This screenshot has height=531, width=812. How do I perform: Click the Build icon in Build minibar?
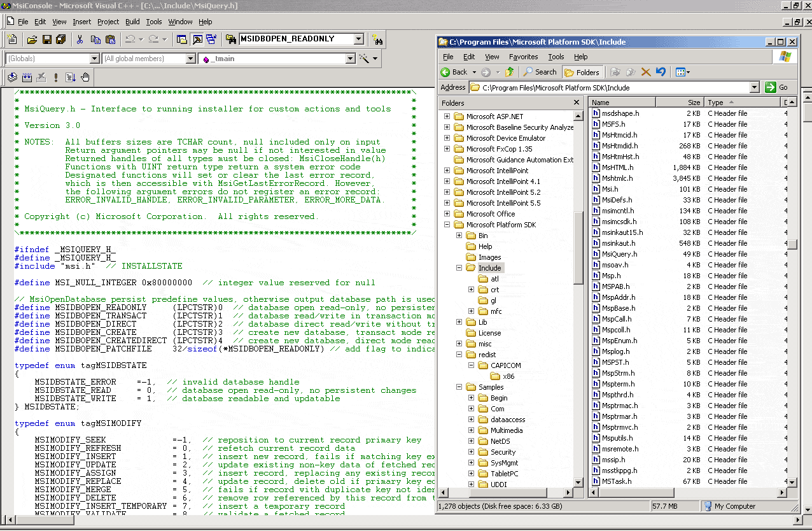tap(27, 78)
